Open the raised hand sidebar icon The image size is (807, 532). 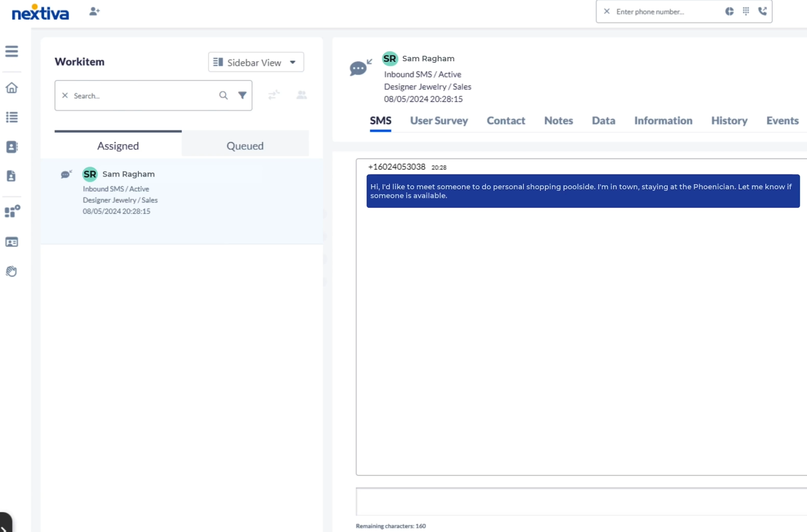tap(11, 271)
